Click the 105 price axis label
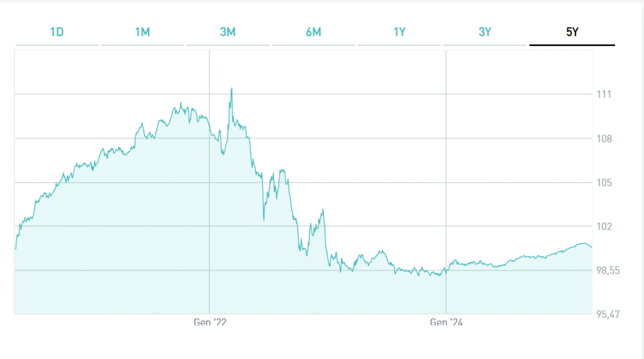The image size is (644, 359). point(604,182)
